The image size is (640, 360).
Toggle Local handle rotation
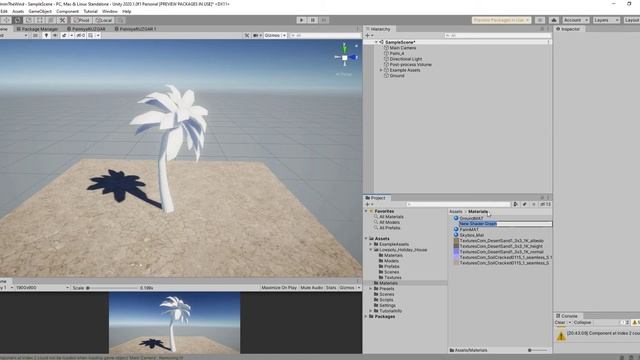click(x=104, y=20)
